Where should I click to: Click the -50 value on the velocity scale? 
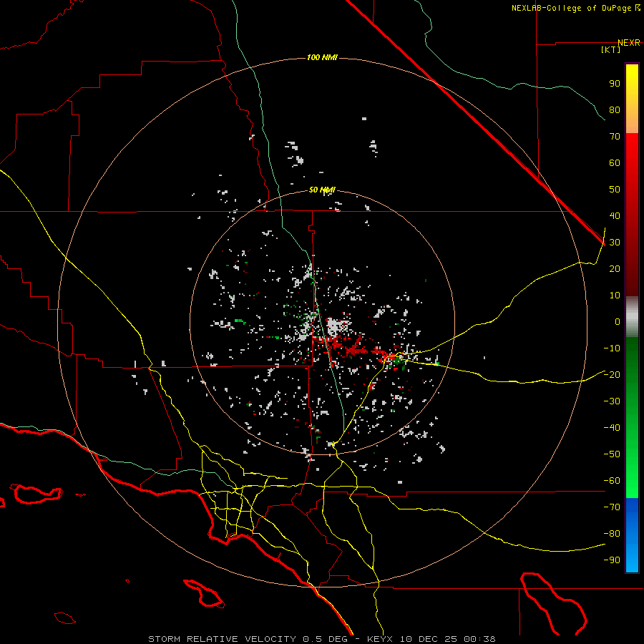tap(612, 454)
